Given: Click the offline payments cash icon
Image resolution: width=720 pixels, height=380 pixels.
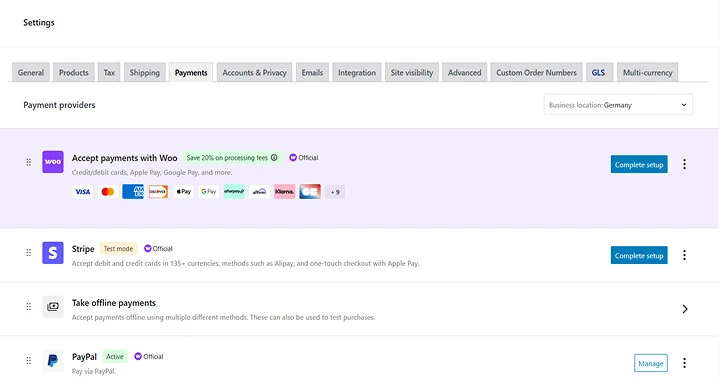Looking at the screenshot, I should (53, 307).
